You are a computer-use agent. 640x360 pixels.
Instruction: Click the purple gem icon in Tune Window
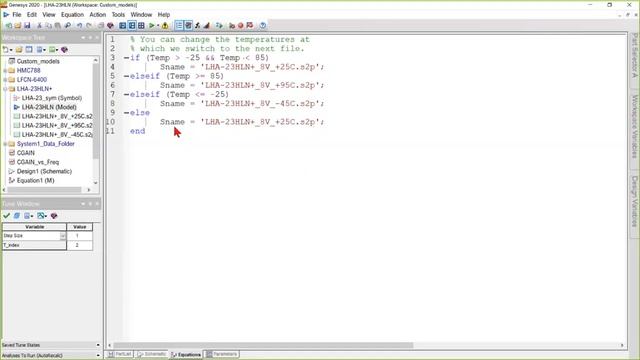click(x=54, y=216)
